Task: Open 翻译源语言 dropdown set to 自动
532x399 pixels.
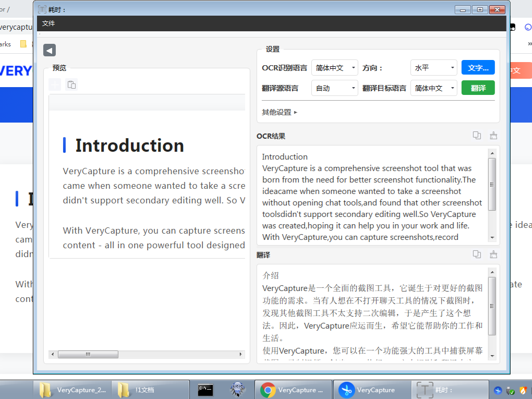Action: click(x=334, y=88)
